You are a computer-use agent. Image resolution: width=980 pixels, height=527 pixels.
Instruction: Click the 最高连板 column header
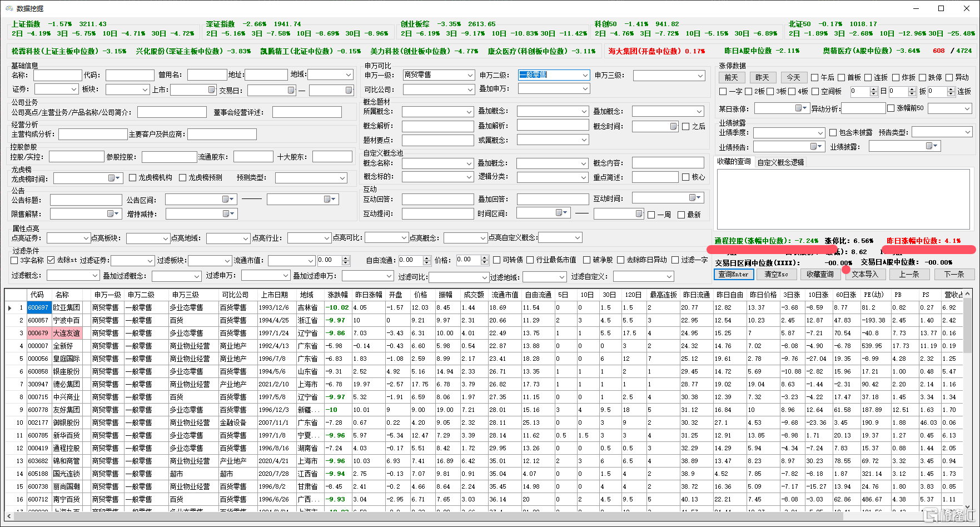(663, 295)
